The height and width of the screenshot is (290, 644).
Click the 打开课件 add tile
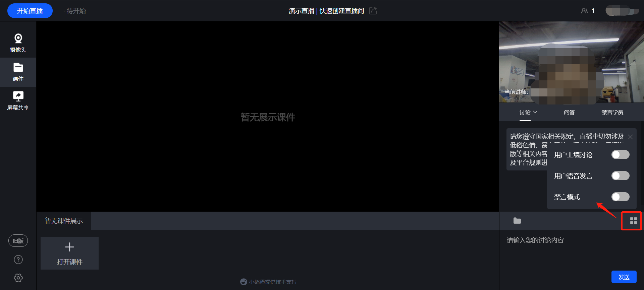point(69,253)
